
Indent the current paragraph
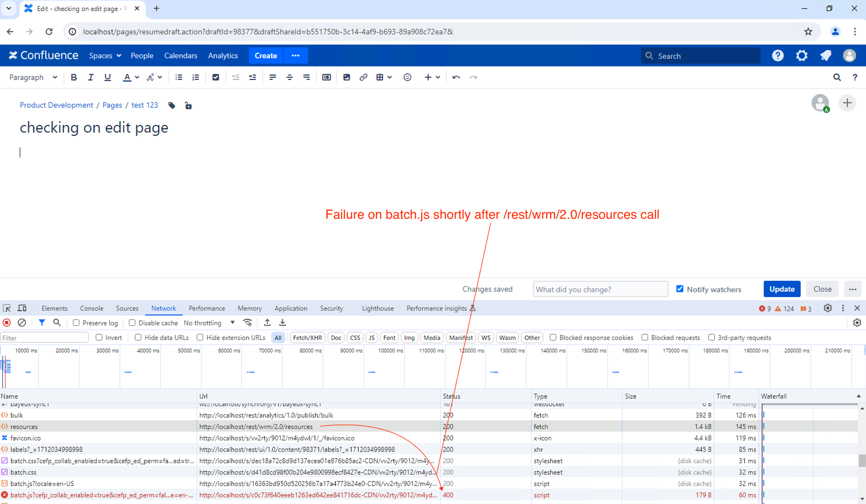coord(253,77)
